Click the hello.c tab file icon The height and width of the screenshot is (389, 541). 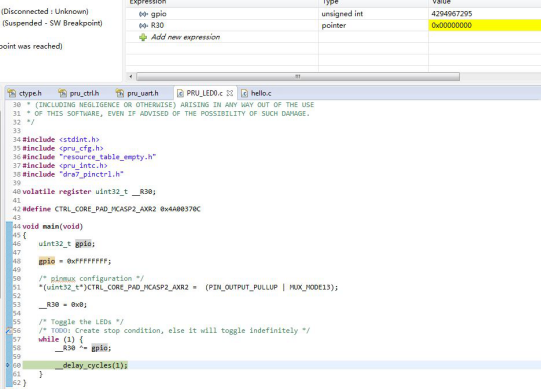[x=244, y=93]
